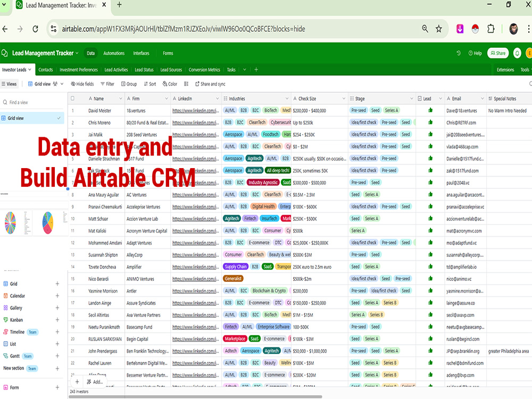The image size is (532, 399).
Task: Open the pink download extension icon
Action: (460, 29)
